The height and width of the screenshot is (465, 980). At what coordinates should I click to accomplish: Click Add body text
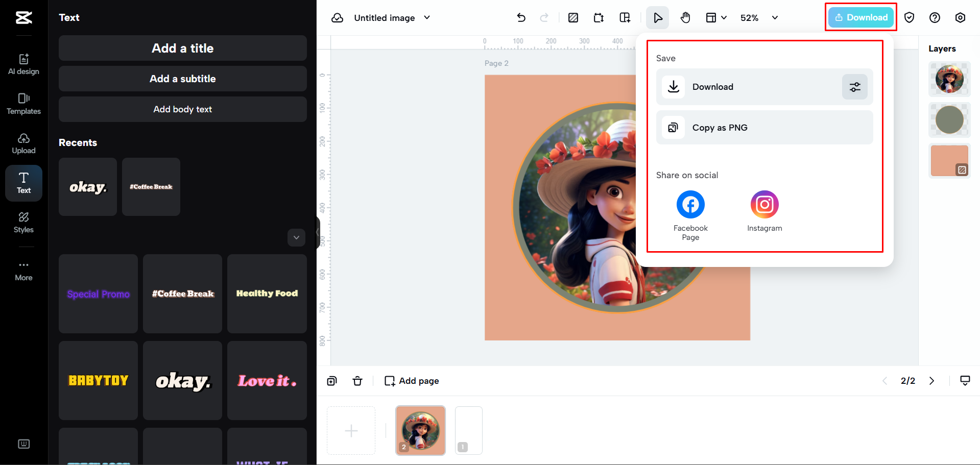tap(183, 109)
